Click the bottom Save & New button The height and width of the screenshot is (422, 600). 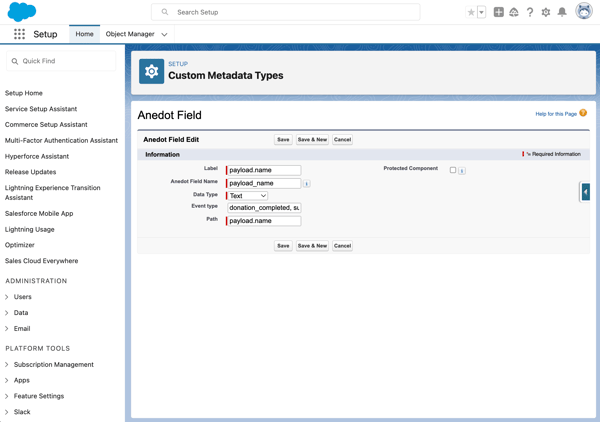(x=312, y=246)
